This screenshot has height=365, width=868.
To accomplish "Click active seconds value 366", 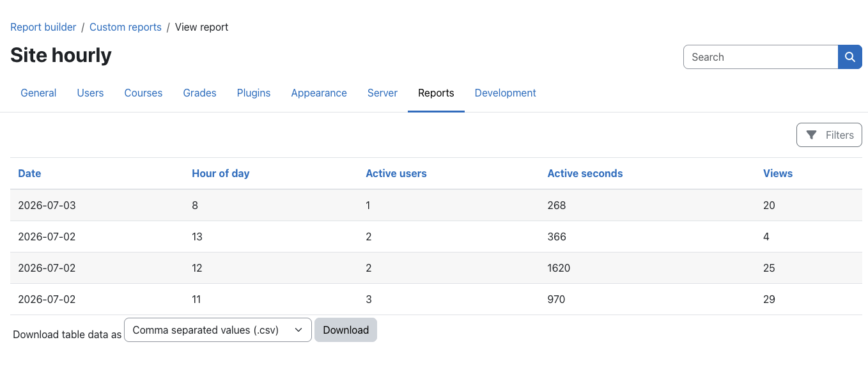I will 557,237.
